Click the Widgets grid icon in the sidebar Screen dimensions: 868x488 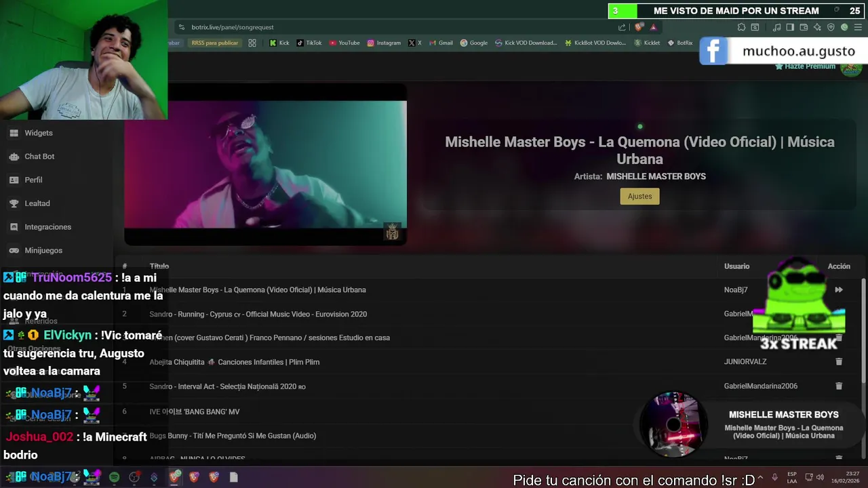pyautogui.click(x=14, y=133)
